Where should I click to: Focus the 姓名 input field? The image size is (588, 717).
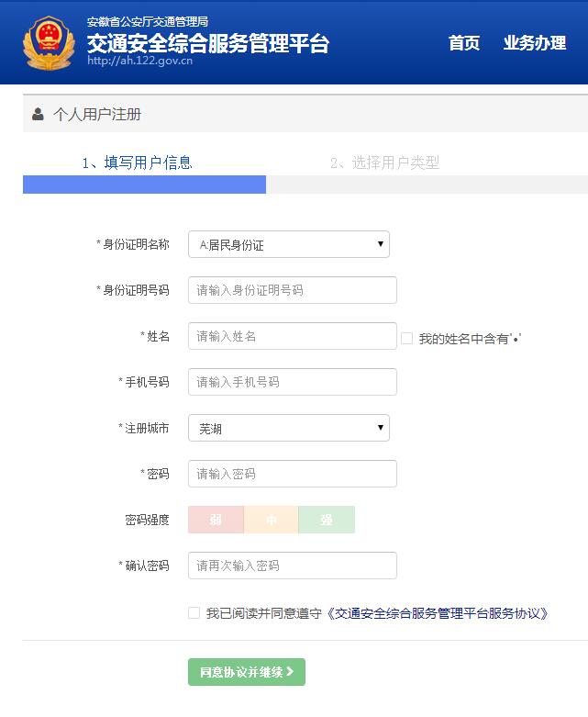point(293,336)
